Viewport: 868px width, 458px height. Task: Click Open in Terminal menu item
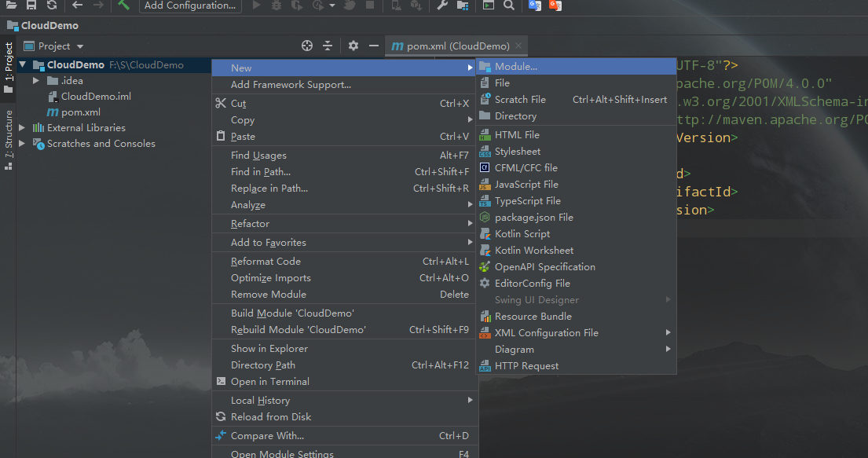click(x=344, y=382)
